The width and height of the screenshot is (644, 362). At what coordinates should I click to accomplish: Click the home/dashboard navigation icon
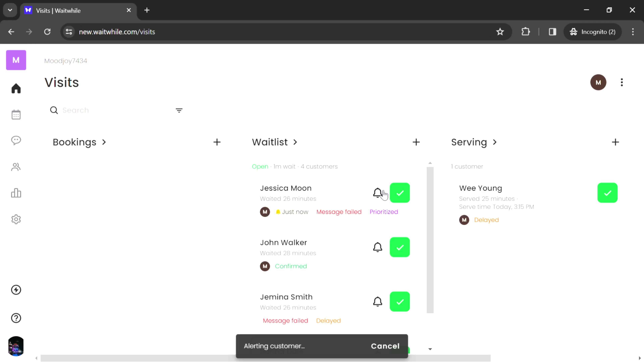[x=16, y=88]
